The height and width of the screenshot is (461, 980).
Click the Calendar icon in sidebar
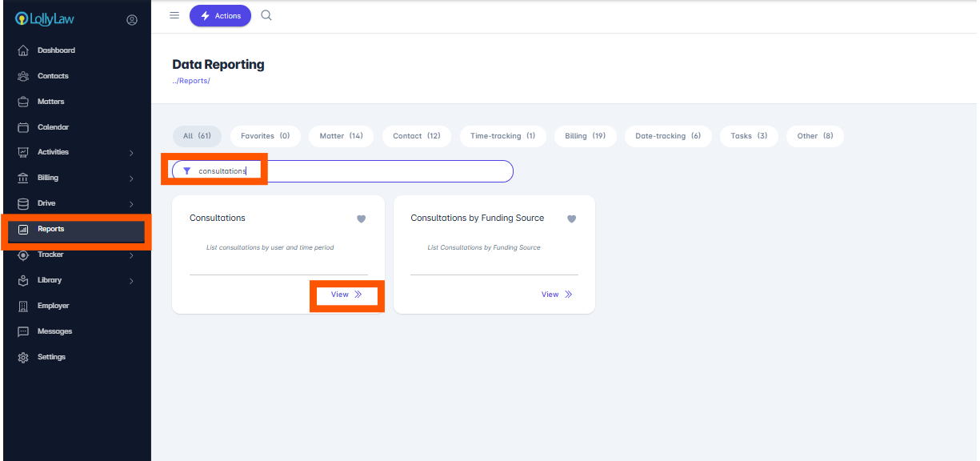(23, 127)
